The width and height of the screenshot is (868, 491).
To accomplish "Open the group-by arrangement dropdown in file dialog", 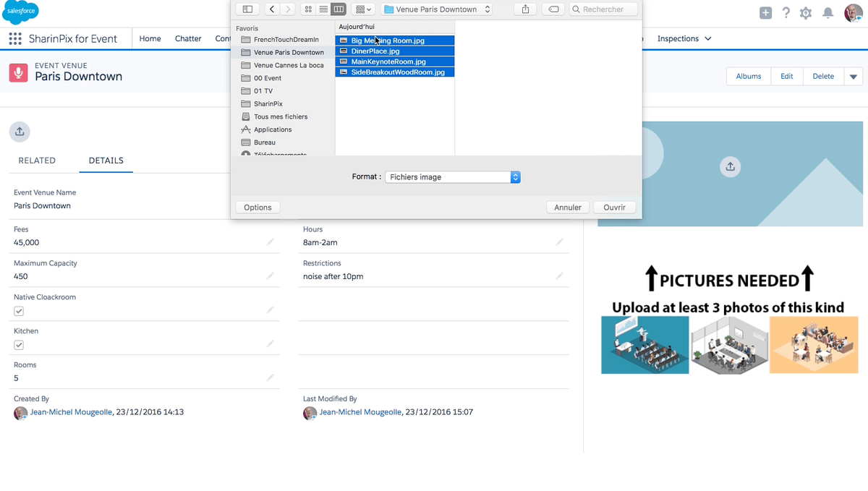I will pyautogui.click(x=364, y=9).
